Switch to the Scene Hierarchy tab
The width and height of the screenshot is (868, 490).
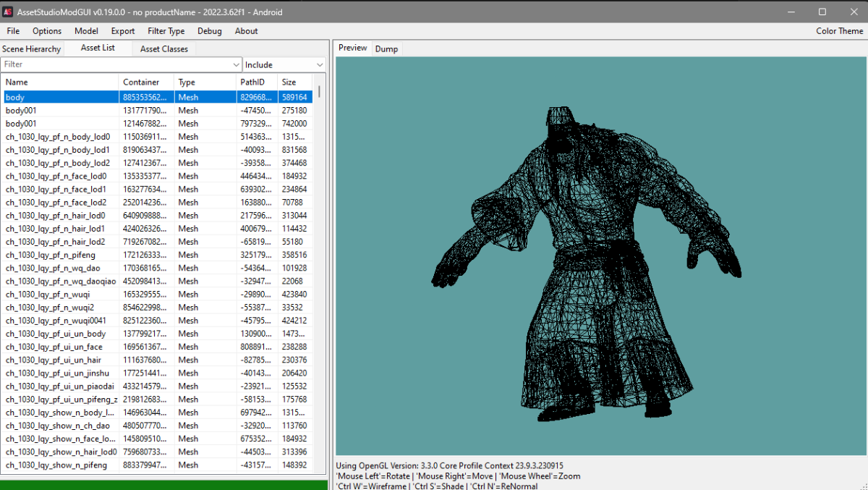coord(32,49)
